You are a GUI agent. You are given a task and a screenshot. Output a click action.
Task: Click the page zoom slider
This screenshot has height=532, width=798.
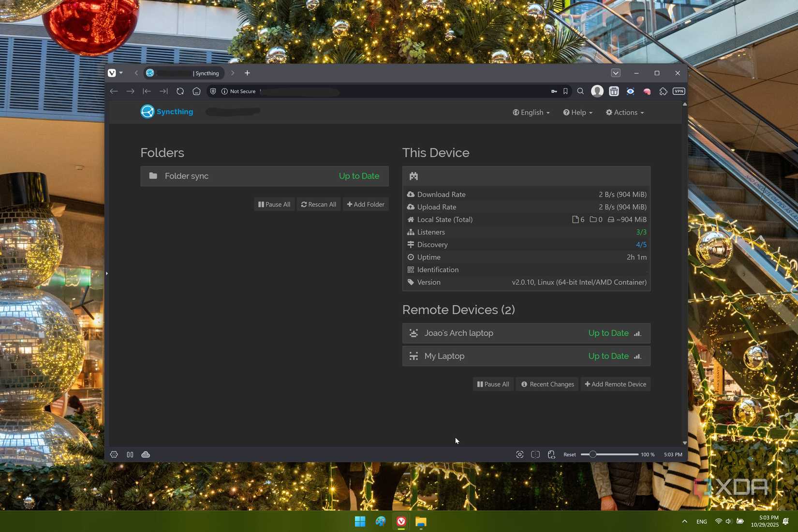609,455
